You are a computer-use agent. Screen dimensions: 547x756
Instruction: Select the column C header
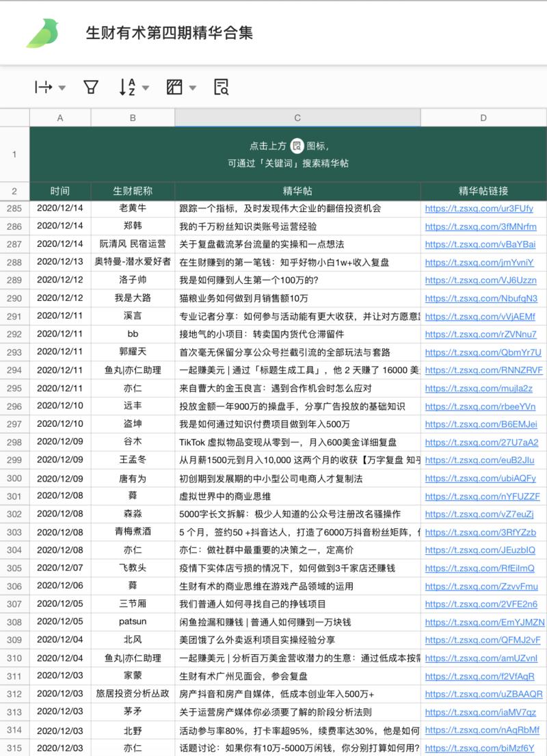(x=297, y=118)
